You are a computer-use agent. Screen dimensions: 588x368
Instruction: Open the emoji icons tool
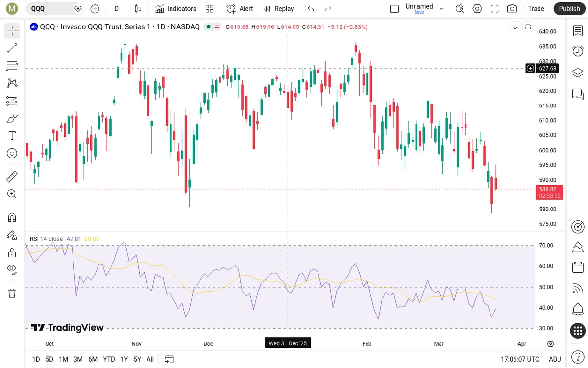[12, 153]
